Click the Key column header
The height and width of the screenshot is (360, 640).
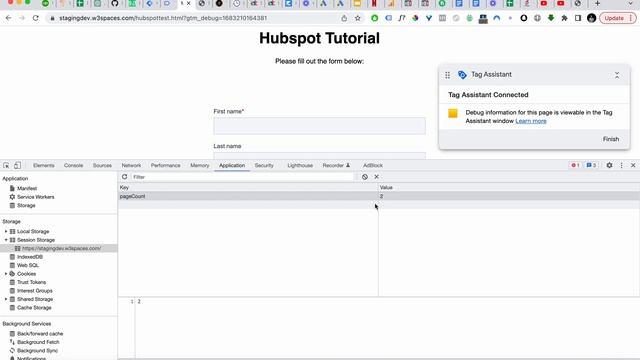[x=248, y=187]
